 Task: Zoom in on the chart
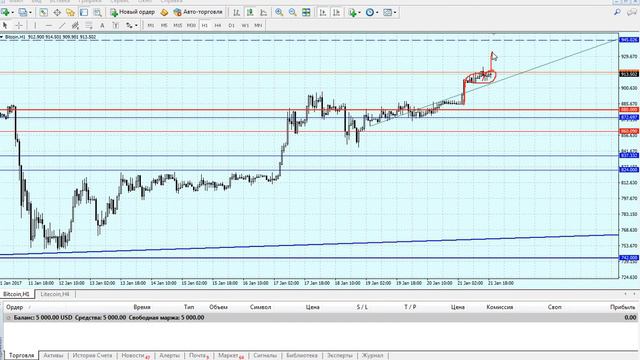point(279,13)
